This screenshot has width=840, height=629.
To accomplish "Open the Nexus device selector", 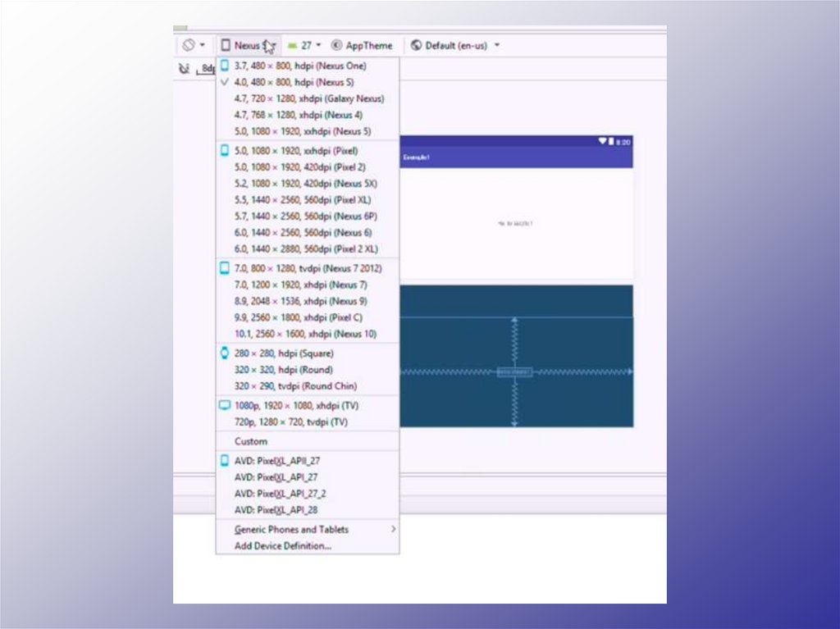I will [249, 46].
